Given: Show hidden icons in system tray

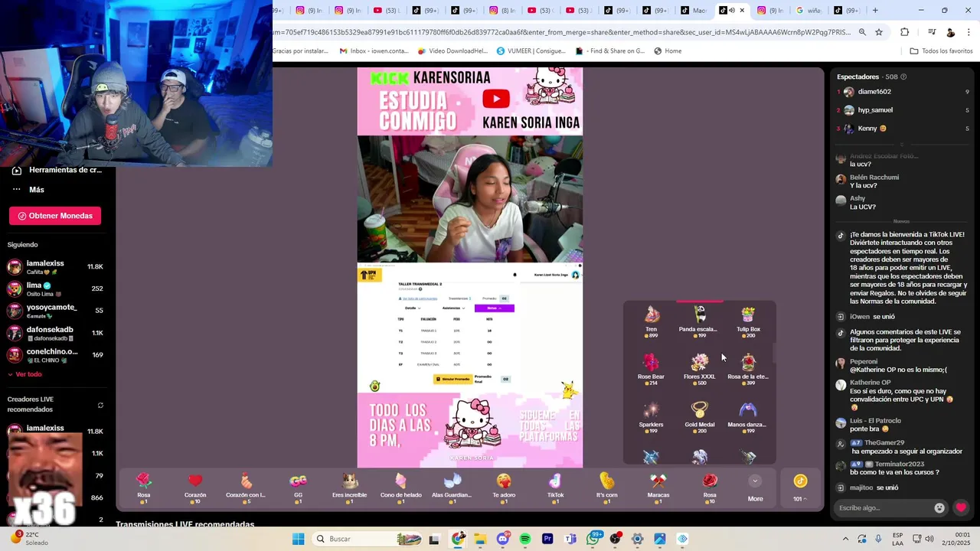Looking at the screenshot, I should point(845,539).
